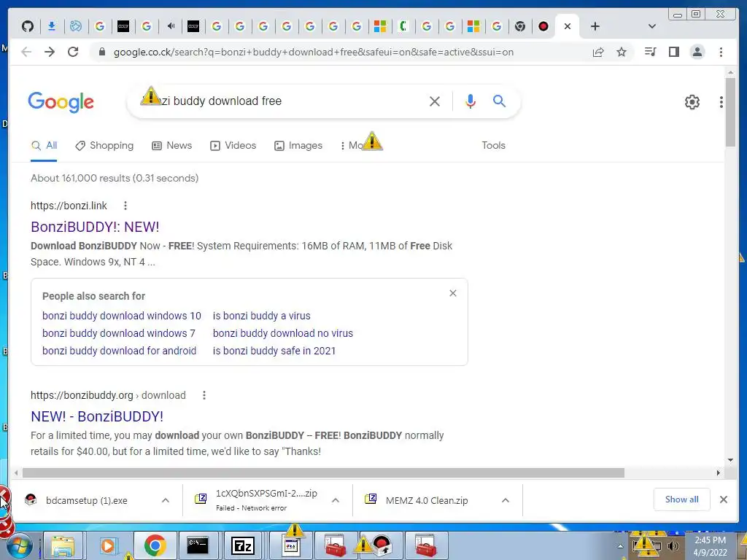Viewport: 747px width, 560px height.
Task: Open the Chrome profile avatar
Action: click(x=697, y=52)
